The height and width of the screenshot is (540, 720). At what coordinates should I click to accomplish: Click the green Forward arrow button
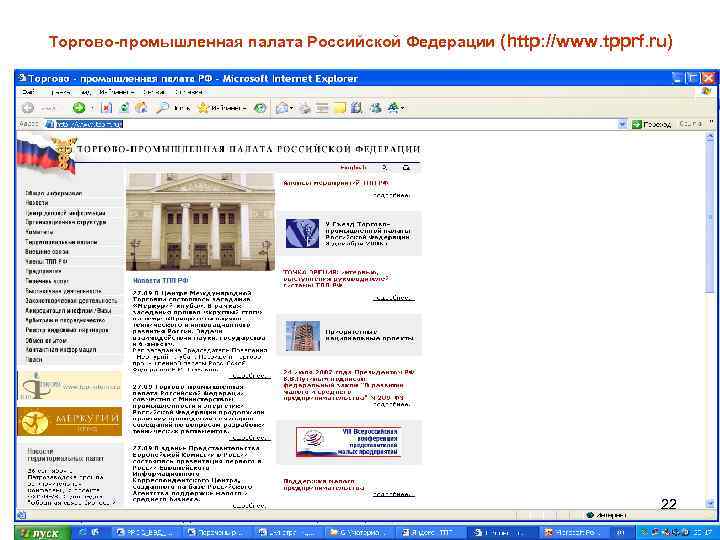79,108
